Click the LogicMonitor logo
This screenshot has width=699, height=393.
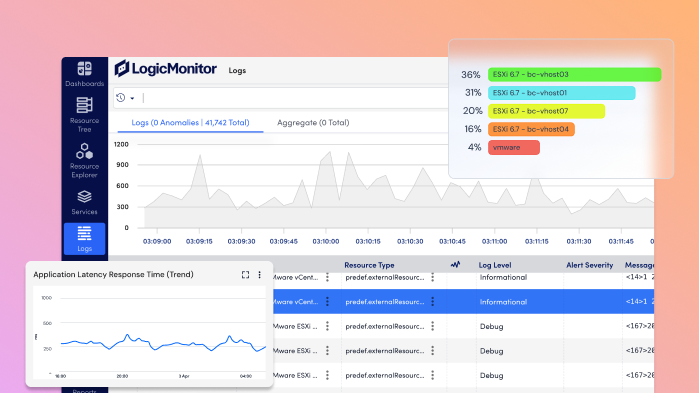tap(165, 69)
